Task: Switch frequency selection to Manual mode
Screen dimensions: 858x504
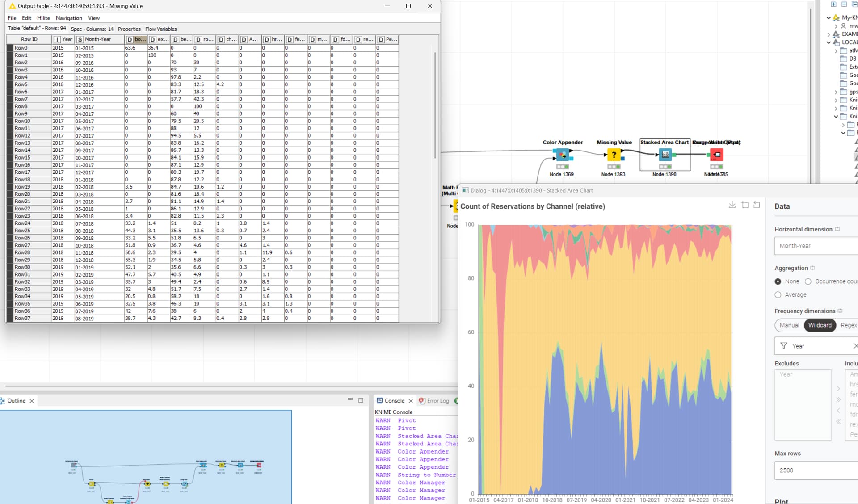Action: click(x=789, y=325)
